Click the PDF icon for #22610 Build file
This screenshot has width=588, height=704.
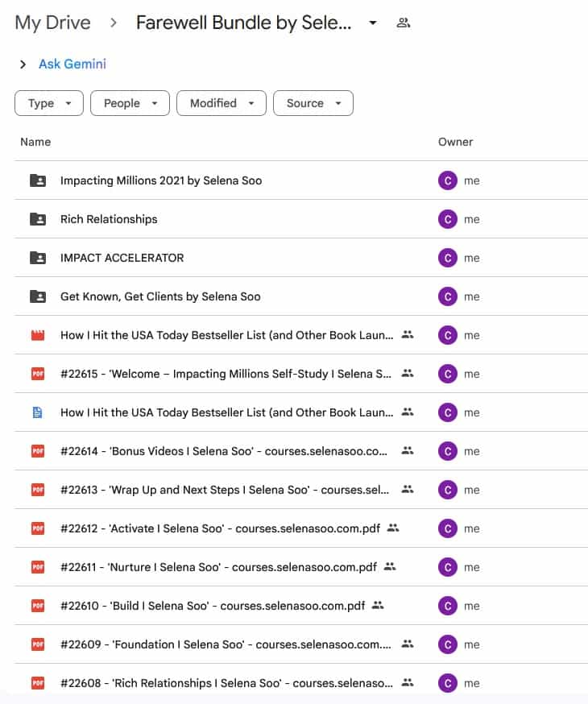point(37,606)
